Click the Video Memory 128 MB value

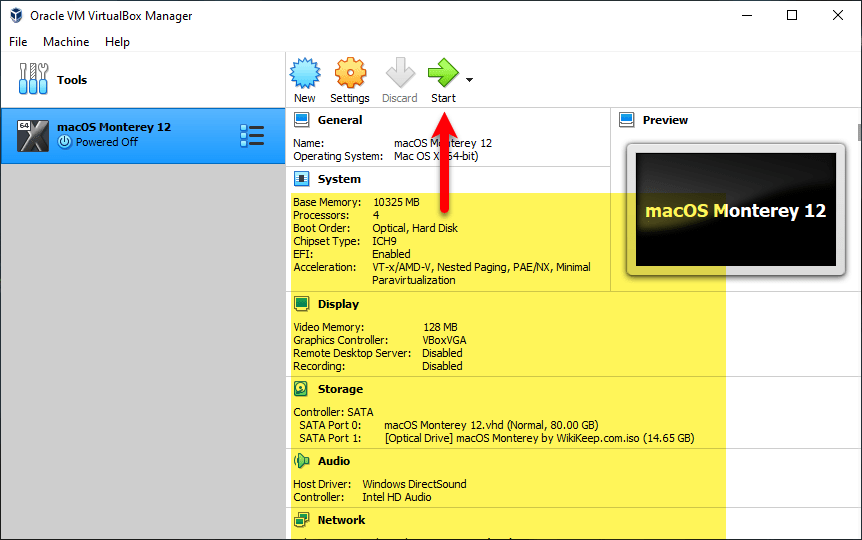pos(440,327)
